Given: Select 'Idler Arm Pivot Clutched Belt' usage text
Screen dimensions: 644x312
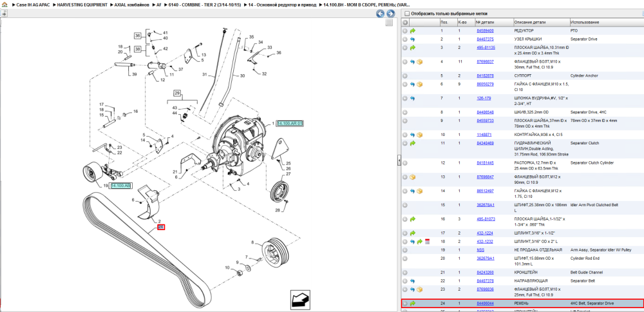Looking at the screenshot, I should pos(594,205).
